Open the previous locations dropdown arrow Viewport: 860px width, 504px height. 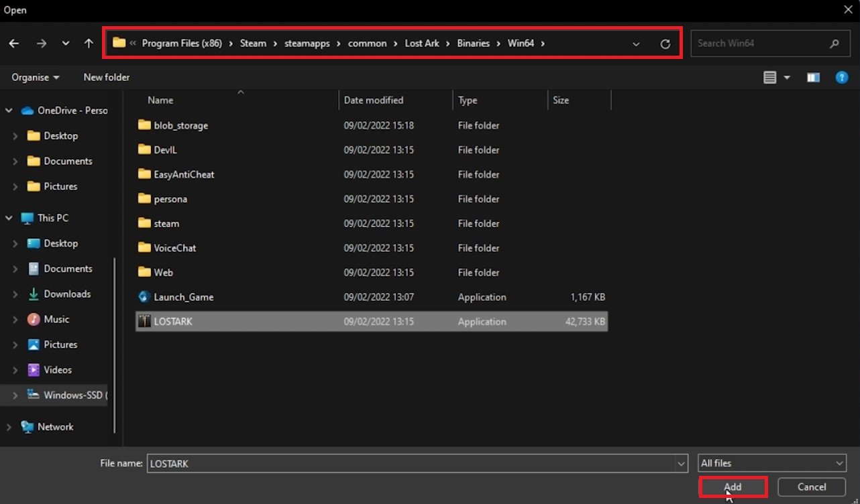click(635, 44)
